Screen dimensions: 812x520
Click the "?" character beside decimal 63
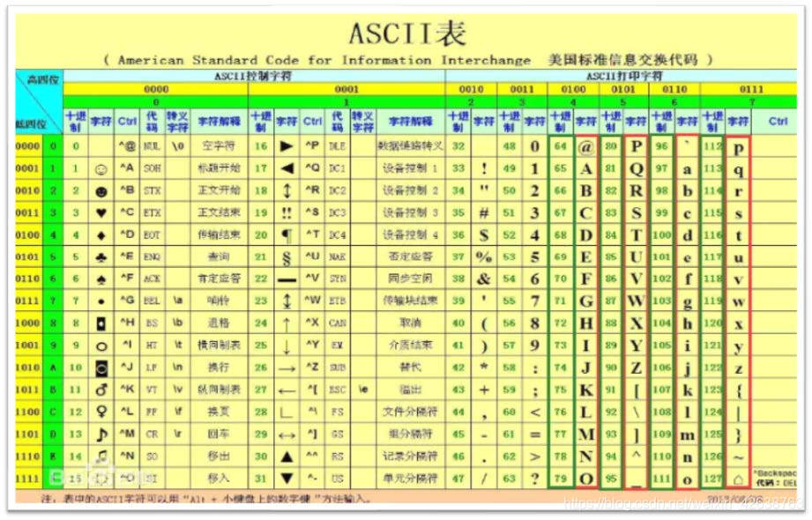pos(534,478)
